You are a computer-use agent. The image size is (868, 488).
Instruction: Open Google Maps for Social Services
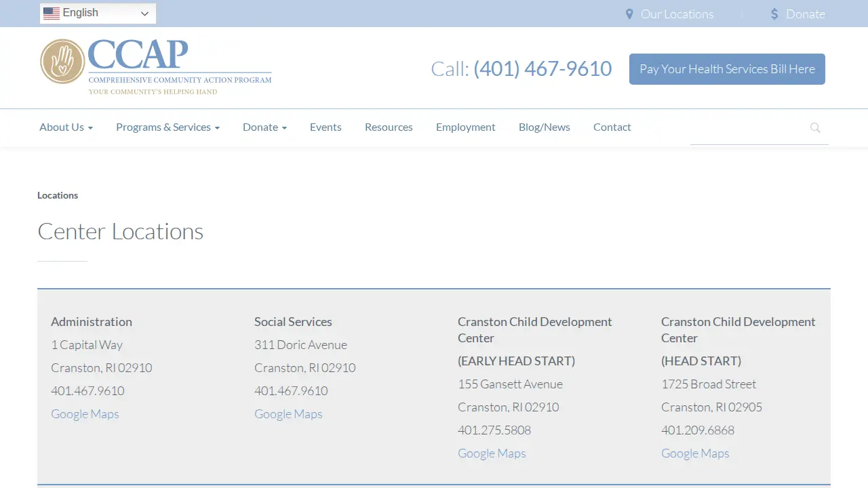click(288, 413)
